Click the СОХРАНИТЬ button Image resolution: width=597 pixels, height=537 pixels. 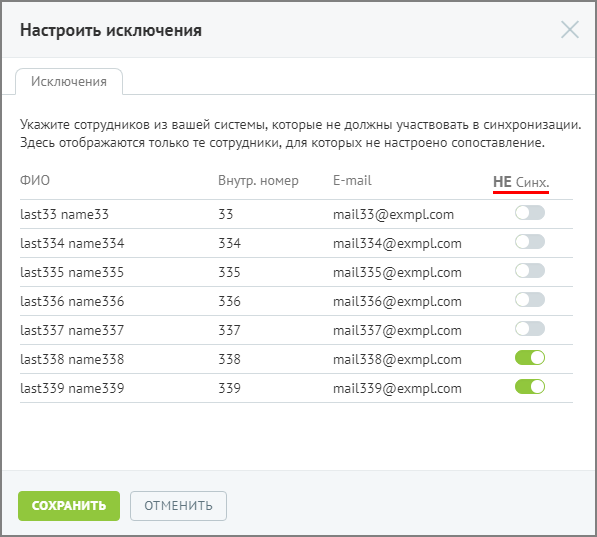point(69,506)
